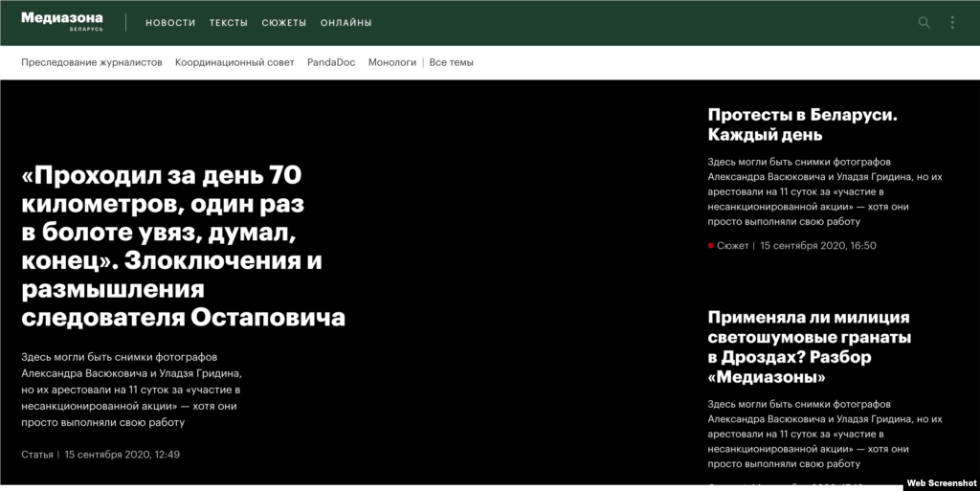The image size is (980, 491).
Task: Open the Сюжеты section
Action: (x=283, y=23)
